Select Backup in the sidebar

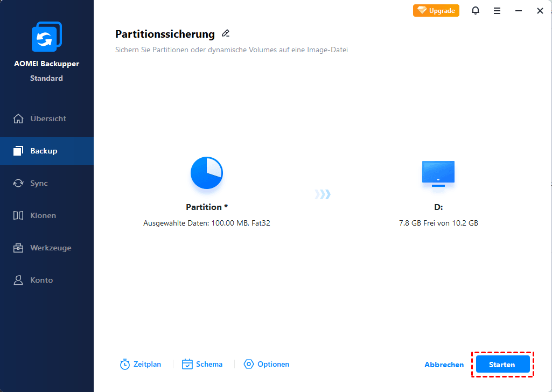(47, 151)
